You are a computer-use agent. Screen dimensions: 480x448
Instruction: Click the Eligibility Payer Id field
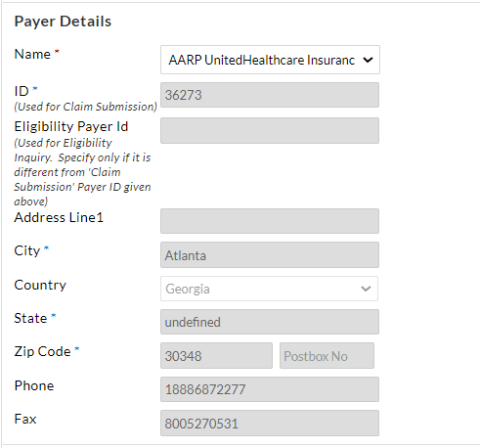(270, 130)
